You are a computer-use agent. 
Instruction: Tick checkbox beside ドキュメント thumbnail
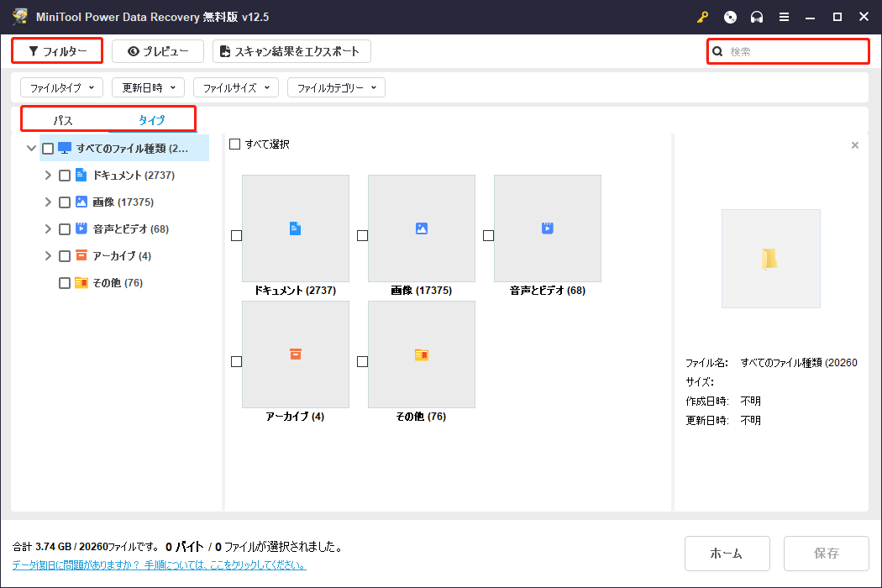(236, 236)
